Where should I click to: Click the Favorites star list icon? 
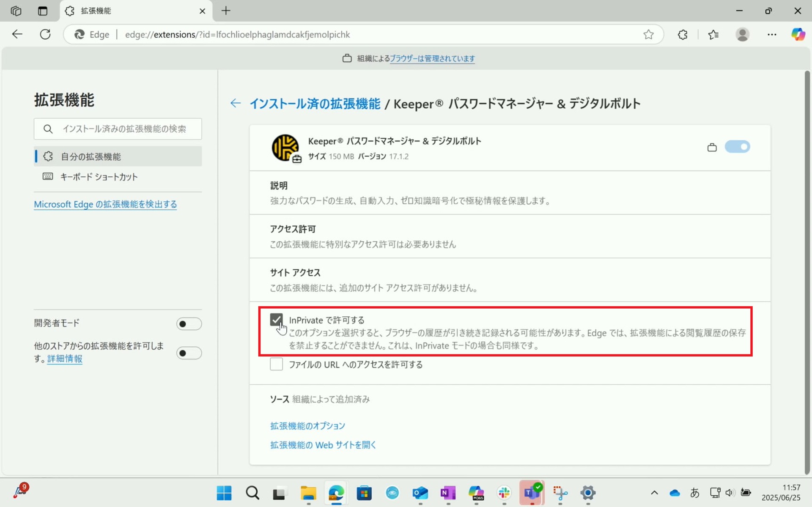(713, 35)
